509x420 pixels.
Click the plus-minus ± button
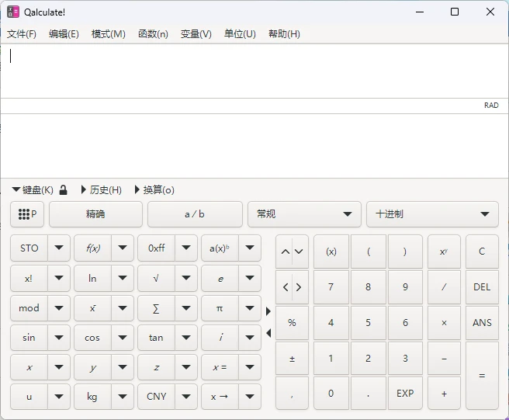click(292, 359)
